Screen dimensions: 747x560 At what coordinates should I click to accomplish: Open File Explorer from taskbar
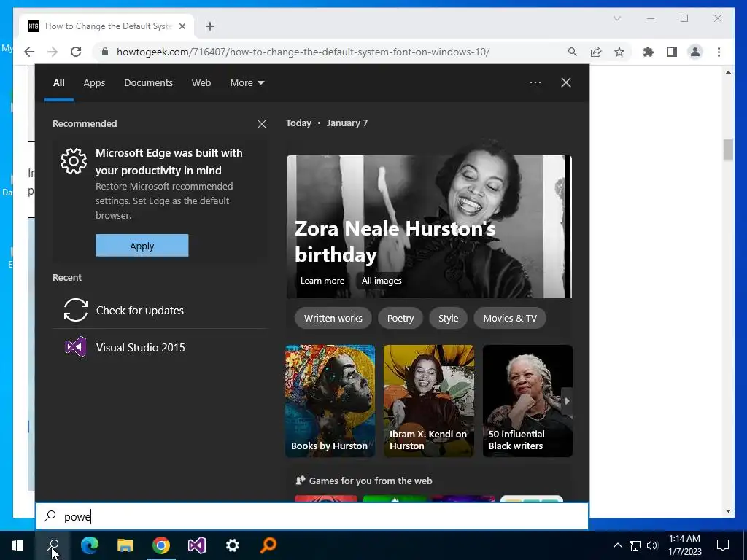coord(125,545)
